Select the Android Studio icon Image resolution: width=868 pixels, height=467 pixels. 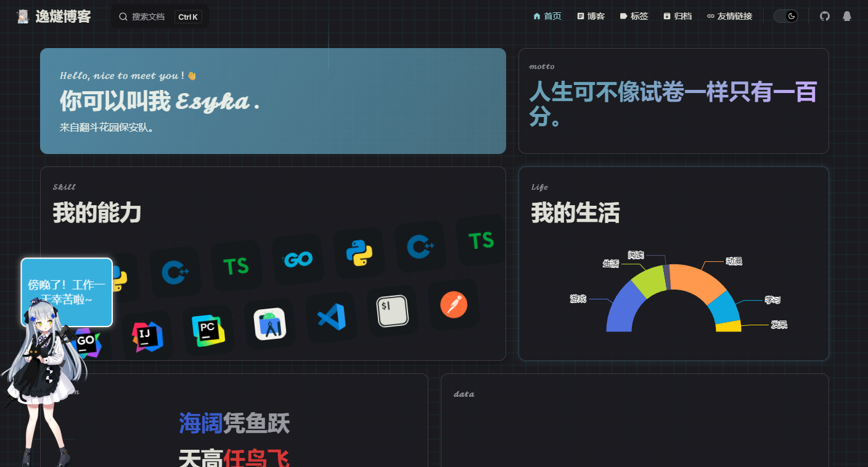270,324
